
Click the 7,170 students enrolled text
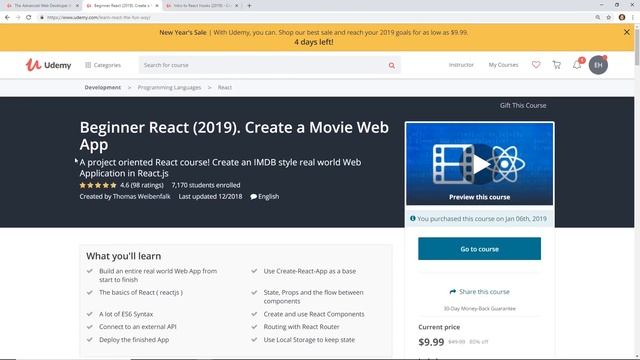tap(206, 185)
